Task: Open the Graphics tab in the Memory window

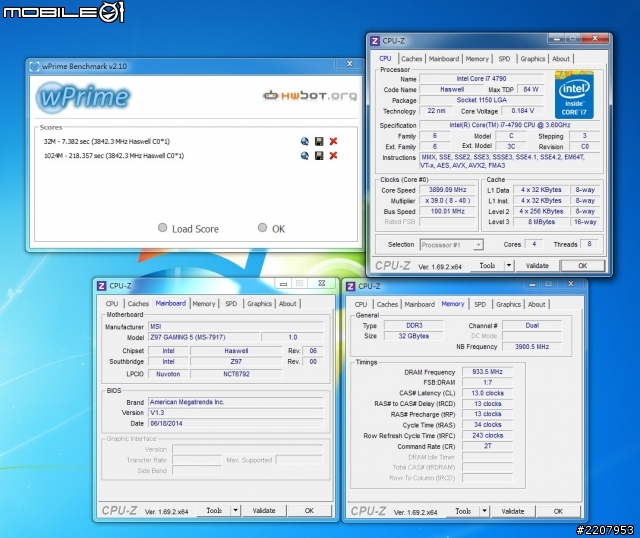Action: (x=508, y=305)
